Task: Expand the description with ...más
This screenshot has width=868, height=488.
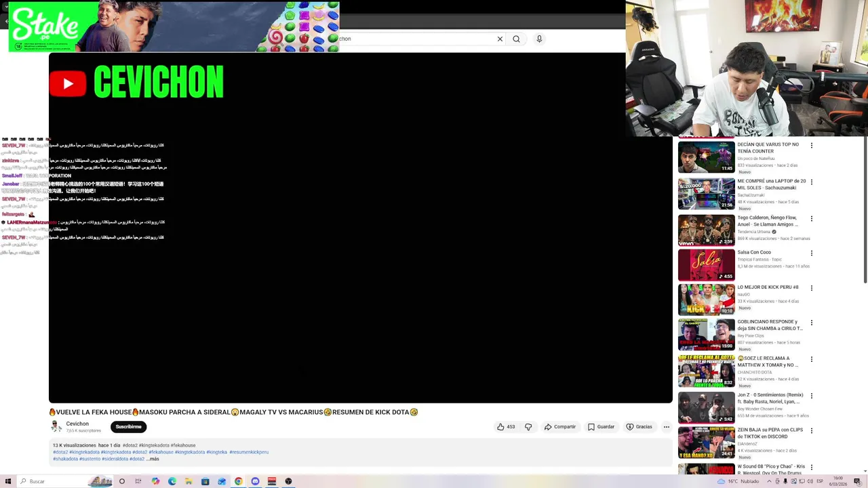Action: 153,459
